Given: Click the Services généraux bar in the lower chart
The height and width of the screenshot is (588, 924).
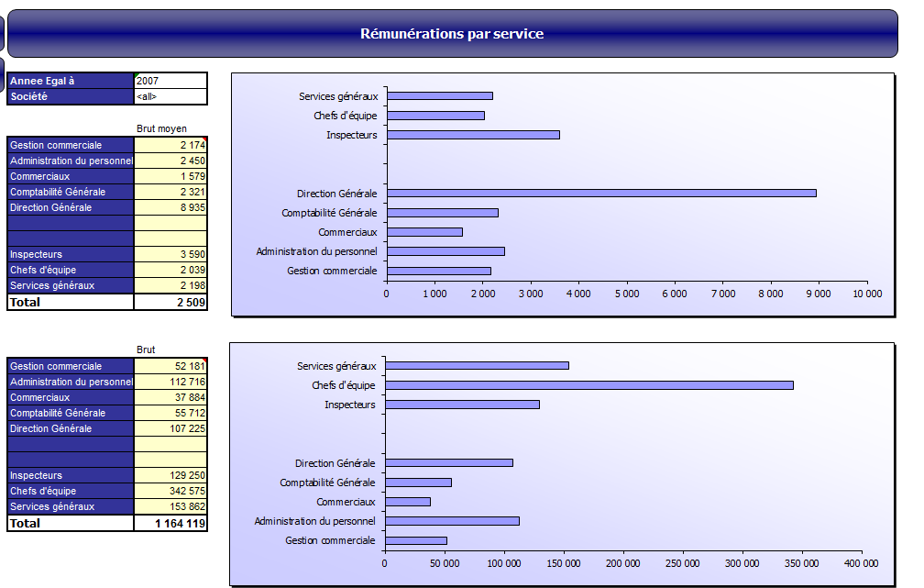Looking at the screenshot, I should tap(477, 365).
